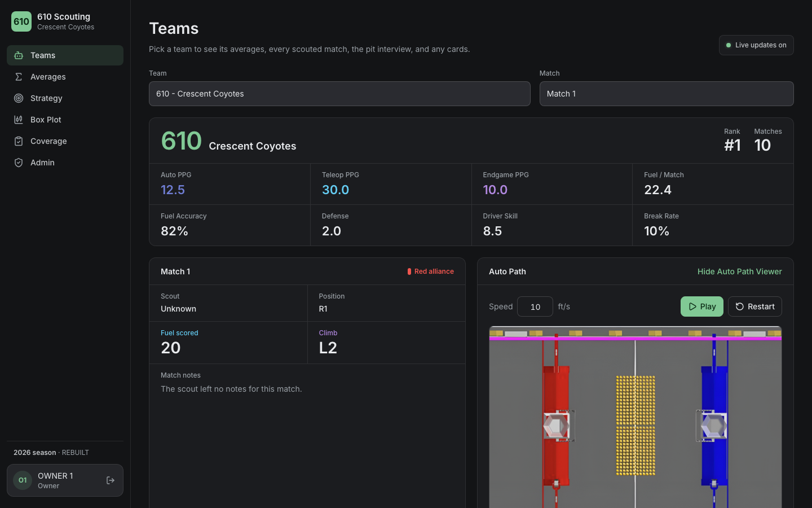Screen dimensions: 812x508
Task: Click the Fuel scored value 20
Action: click(171, 348)
